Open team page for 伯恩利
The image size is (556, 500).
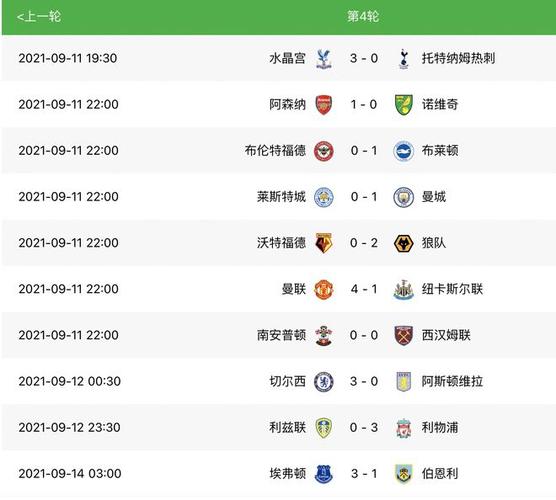point(440,473)
